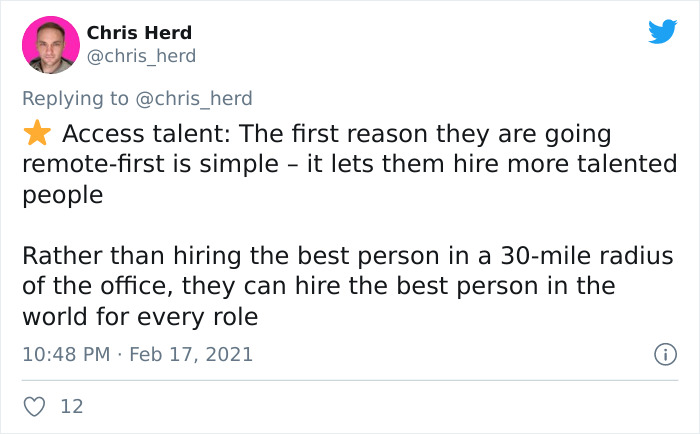Viewport: 700px width, 434px height.
Task: Click the phrase "world for every role"
Action: click(140, 316)
